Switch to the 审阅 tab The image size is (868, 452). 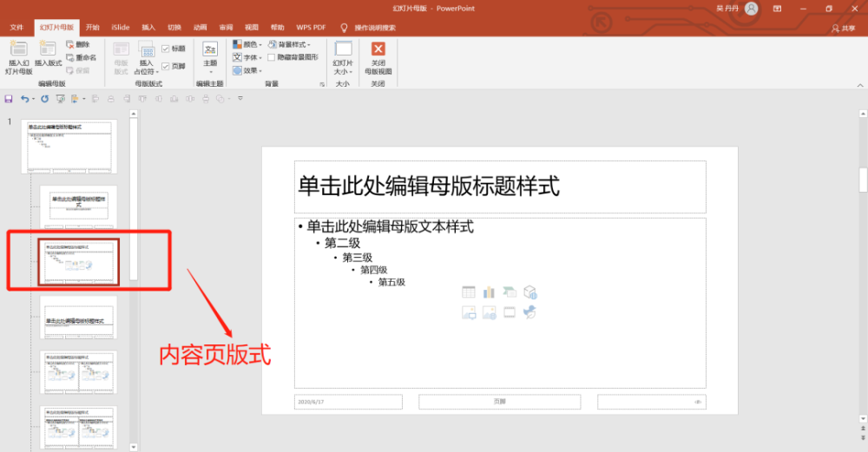(226, 28)
